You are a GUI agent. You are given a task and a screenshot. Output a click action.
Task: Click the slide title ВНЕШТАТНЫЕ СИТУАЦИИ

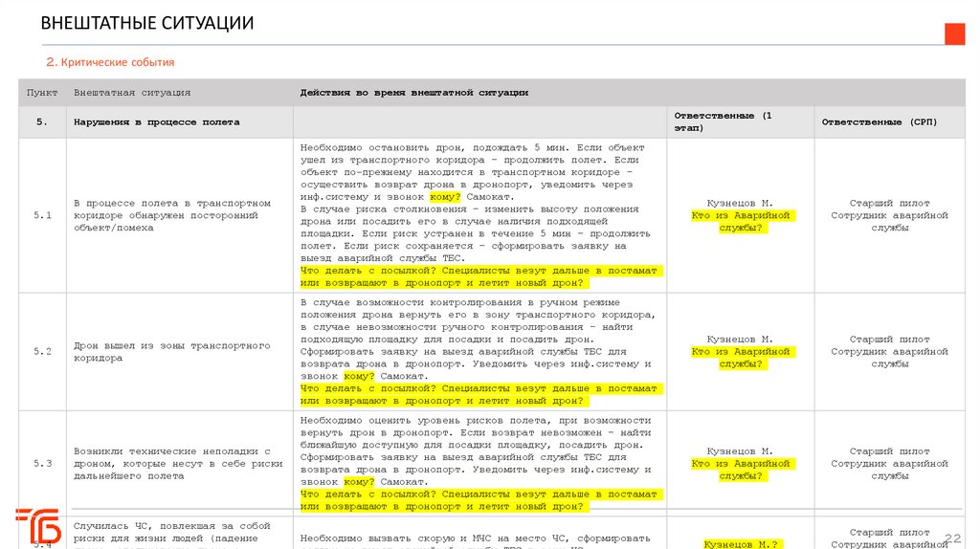tap(146, 23)
